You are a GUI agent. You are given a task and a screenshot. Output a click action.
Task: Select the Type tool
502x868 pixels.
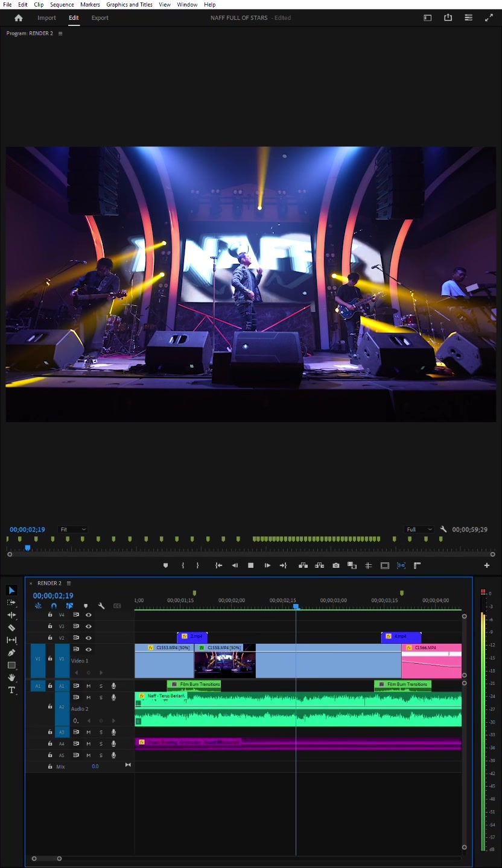(11, 690)
